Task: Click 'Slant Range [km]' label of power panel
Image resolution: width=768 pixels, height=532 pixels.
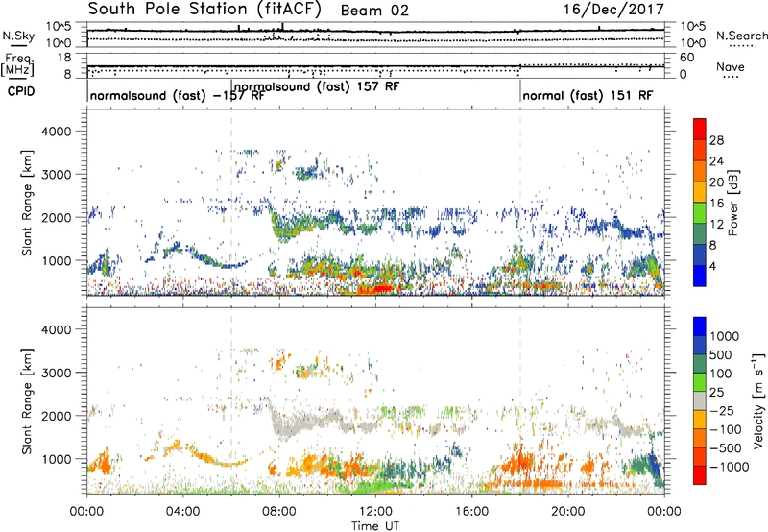Action: 27,203
